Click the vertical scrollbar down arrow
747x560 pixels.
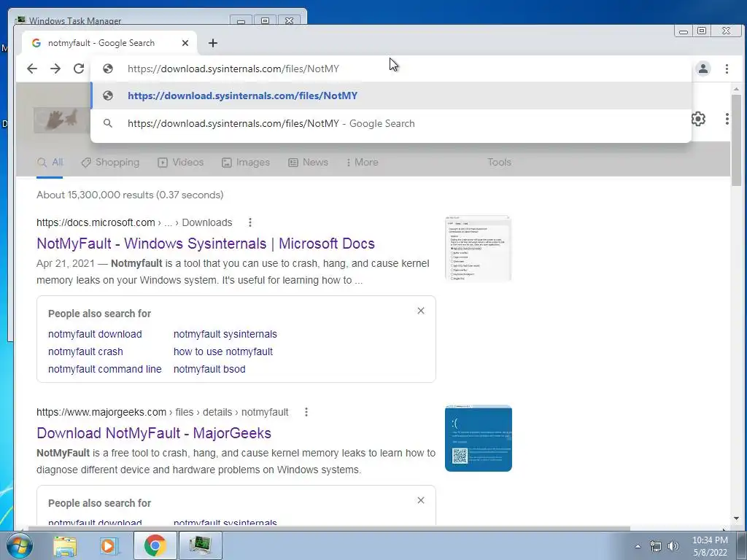(x=736, y=518)
